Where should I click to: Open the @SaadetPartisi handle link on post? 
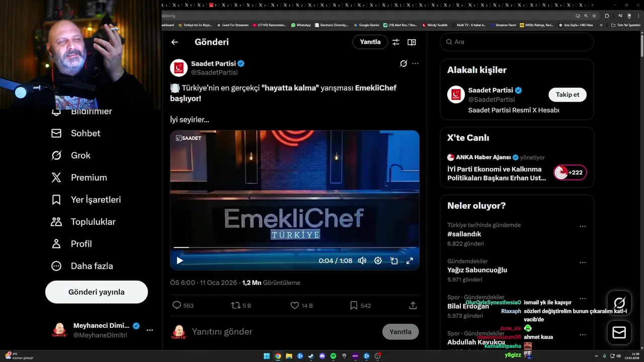pyautogui.click(x=214, y=72)
